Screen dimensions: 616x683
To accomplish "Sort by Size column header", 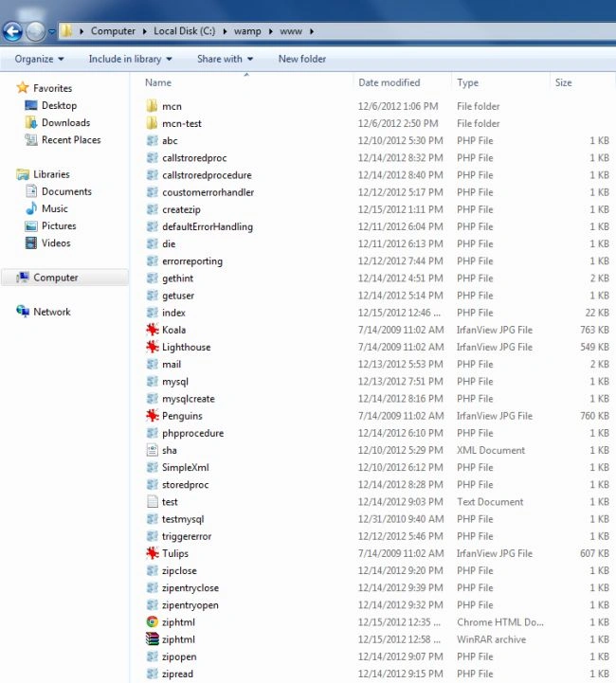I will point(563,82).
